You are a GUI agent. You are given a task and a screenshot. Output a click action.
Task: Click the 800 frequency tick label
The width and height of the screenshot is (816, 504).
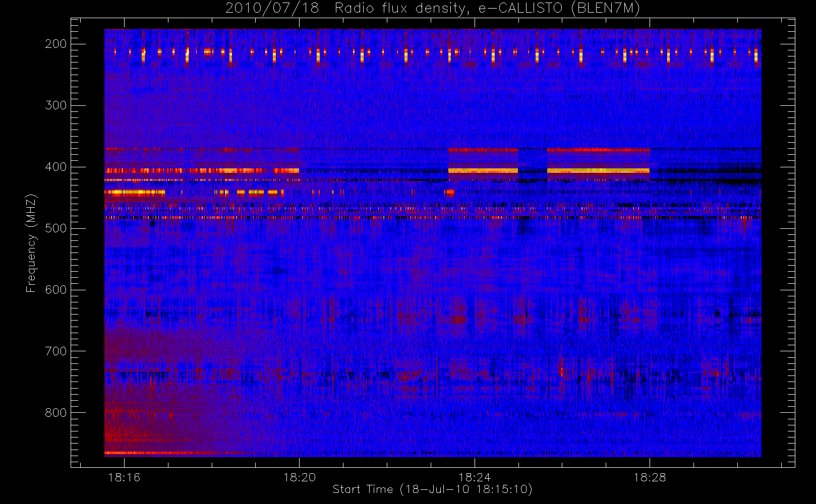click(x=56, y=413)
